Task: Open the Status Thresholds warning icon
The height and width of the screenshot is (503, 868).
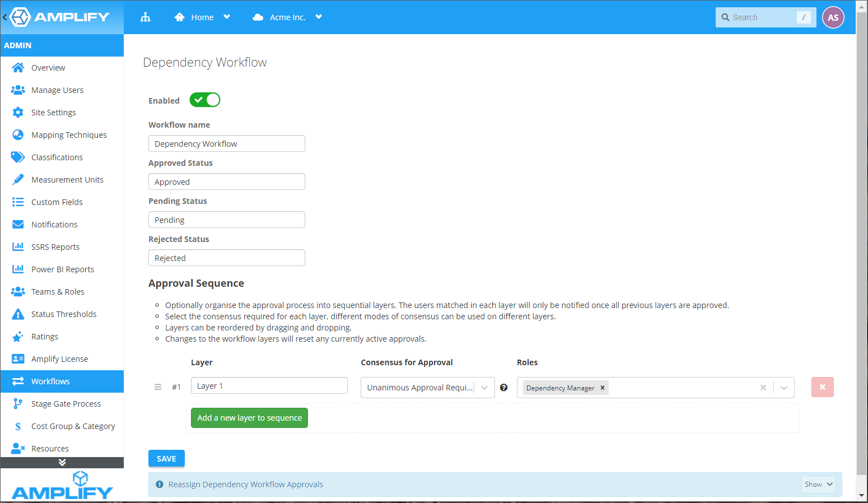Action: click(x=18, y=314)
